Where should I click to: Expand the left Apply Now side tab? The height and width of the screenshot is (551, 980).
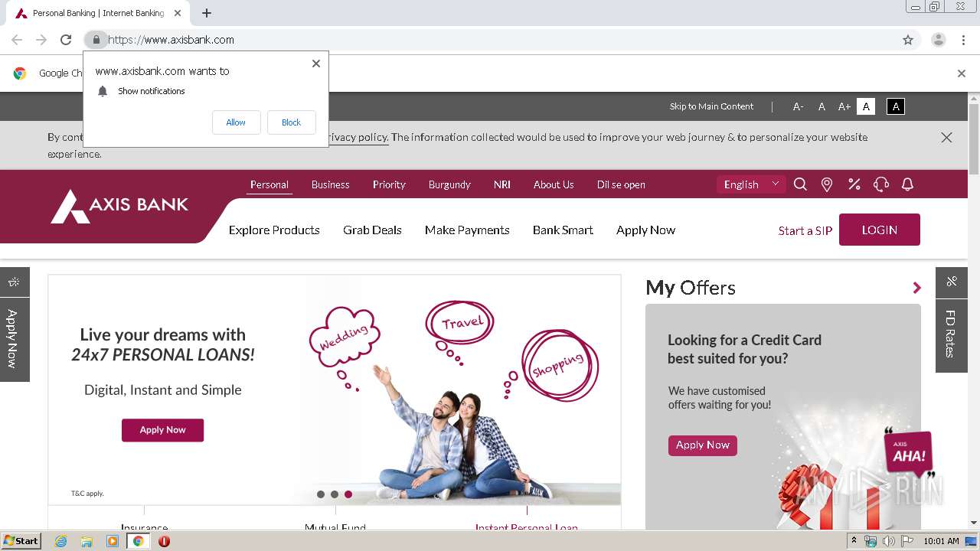(14, 338)
